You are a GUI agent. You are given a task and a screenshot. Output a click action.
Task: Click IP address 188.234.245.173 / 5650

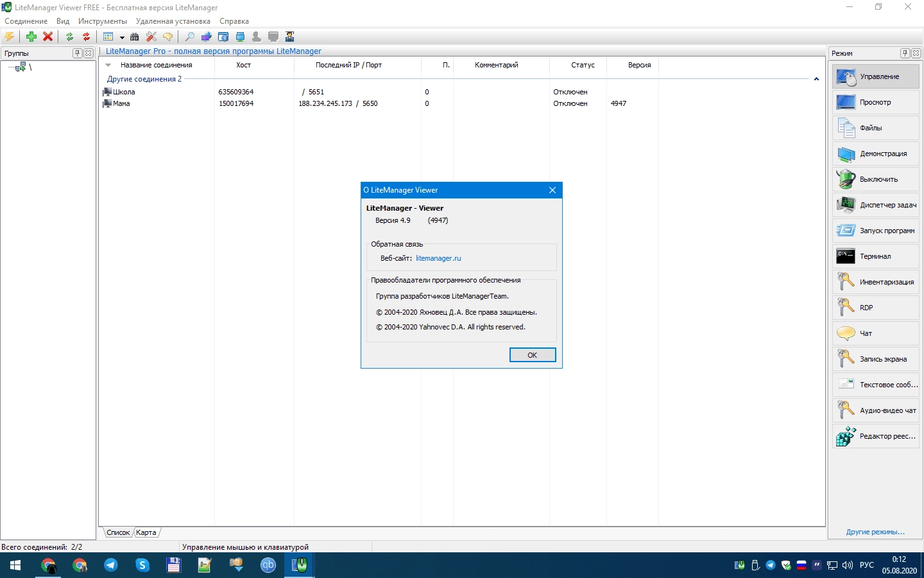338,103
